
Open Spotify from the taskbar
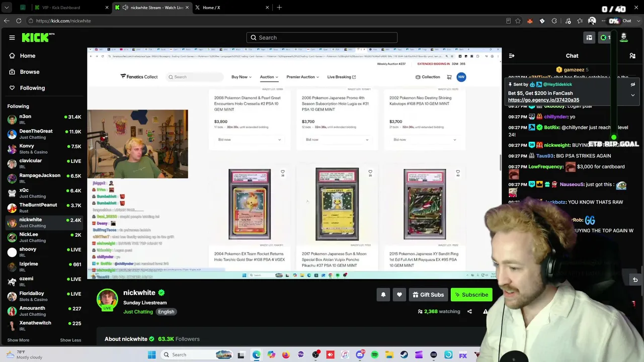[x=375, y=355]
